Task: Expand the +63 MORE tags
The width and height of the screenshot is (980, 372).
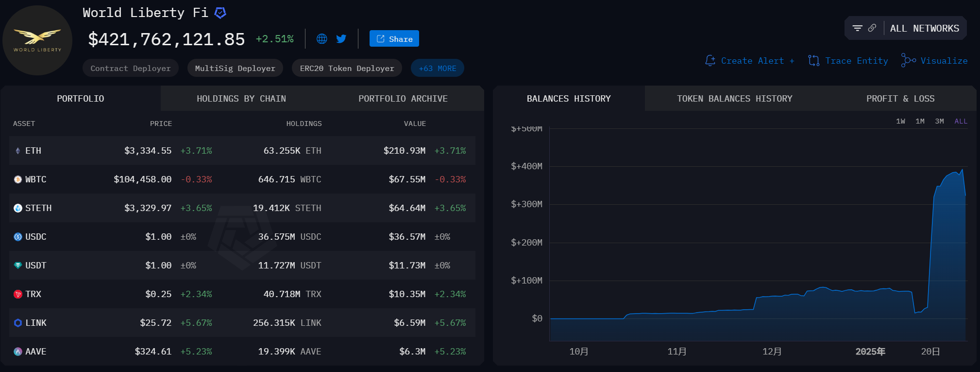Action: pos(437,69)
